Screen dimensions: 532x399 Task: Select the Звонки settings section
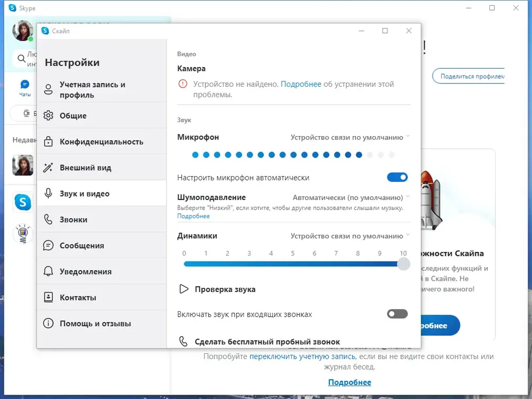102,220
